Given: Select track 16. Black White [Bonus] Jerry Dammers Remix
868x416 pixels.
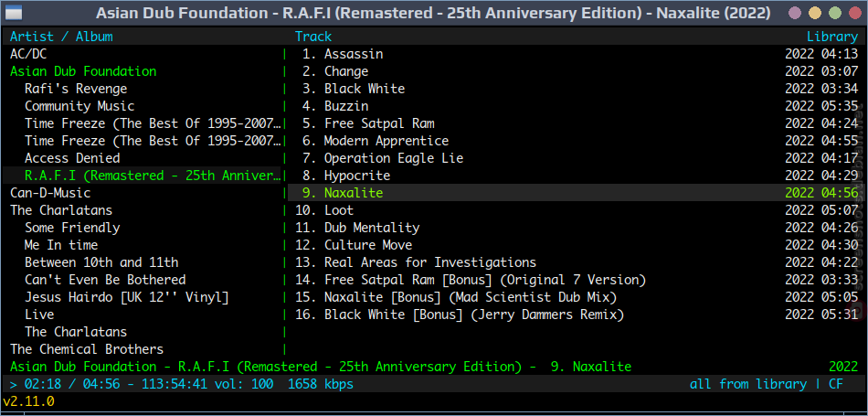Looking at the screenshot, I should click(x=577, y=315).
